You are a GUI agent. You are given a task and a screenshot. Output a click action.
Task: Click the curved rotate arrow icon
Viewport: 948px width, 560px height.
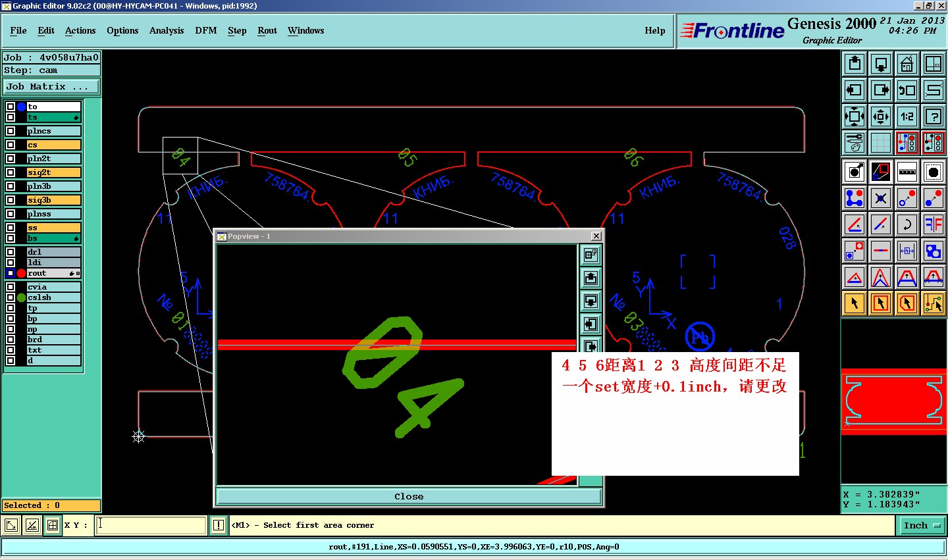tap(907, 224)
